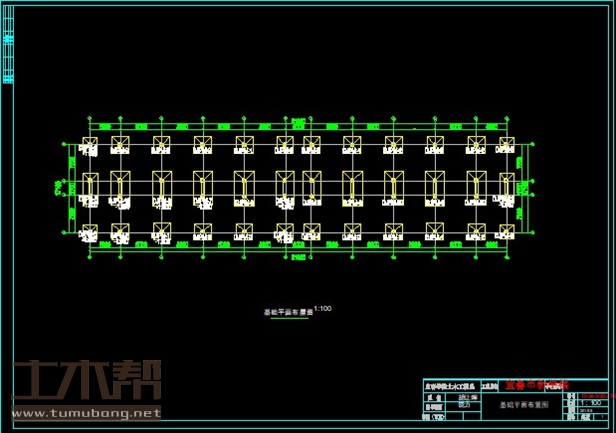Select the 1:100 scale text beside the drawing title

[x=322, y=308]
